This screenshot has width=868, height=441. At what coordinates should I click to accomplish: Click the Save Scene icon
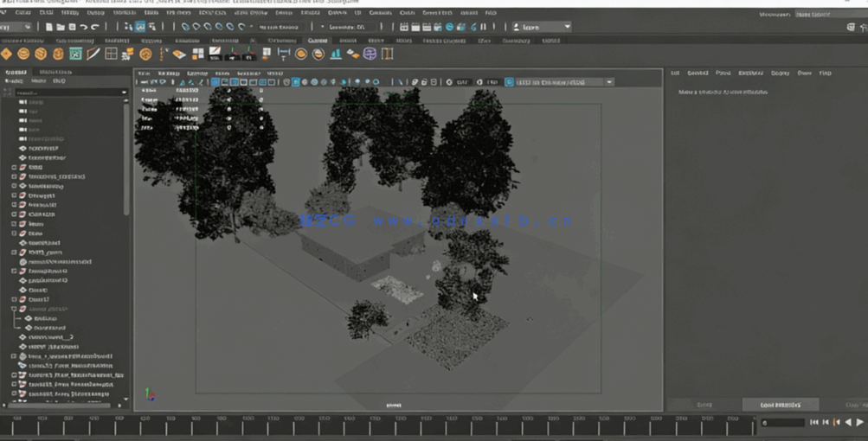[x=72, y=27]
